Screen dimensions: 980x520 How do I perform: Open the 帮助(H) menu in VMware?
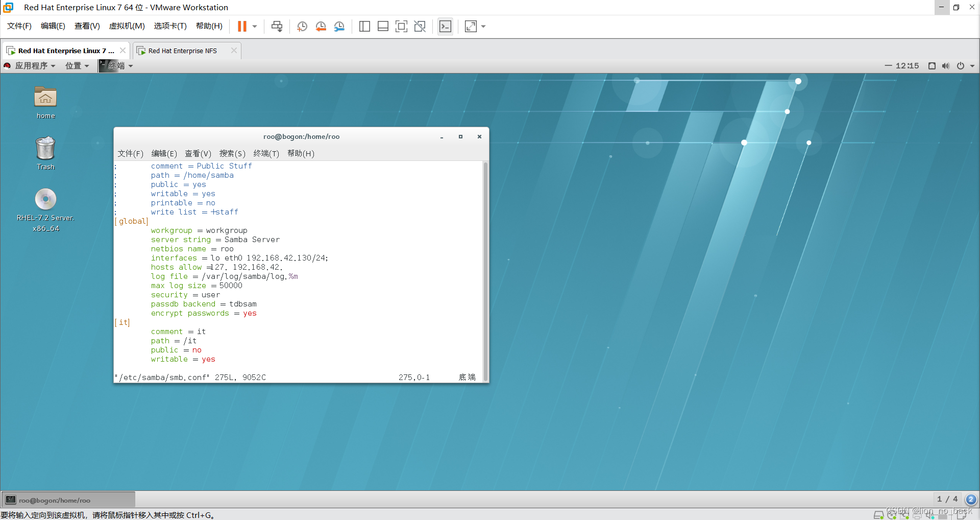209,26
